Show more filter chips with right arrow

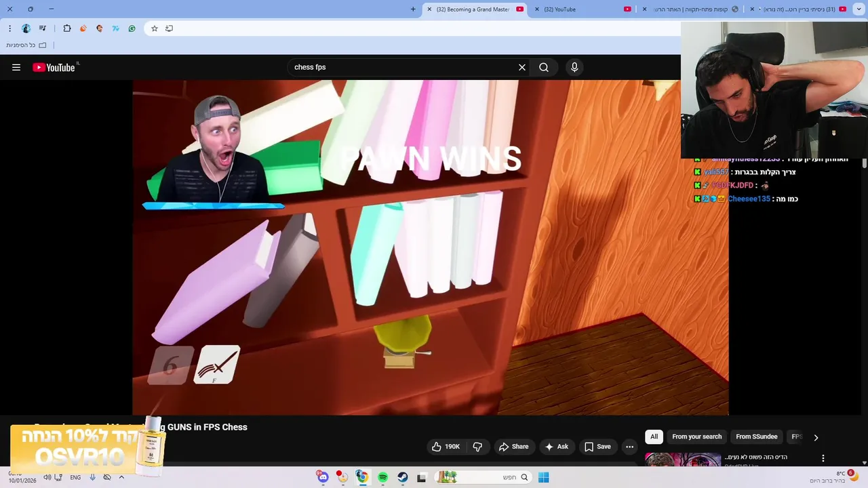pos(816,437)
